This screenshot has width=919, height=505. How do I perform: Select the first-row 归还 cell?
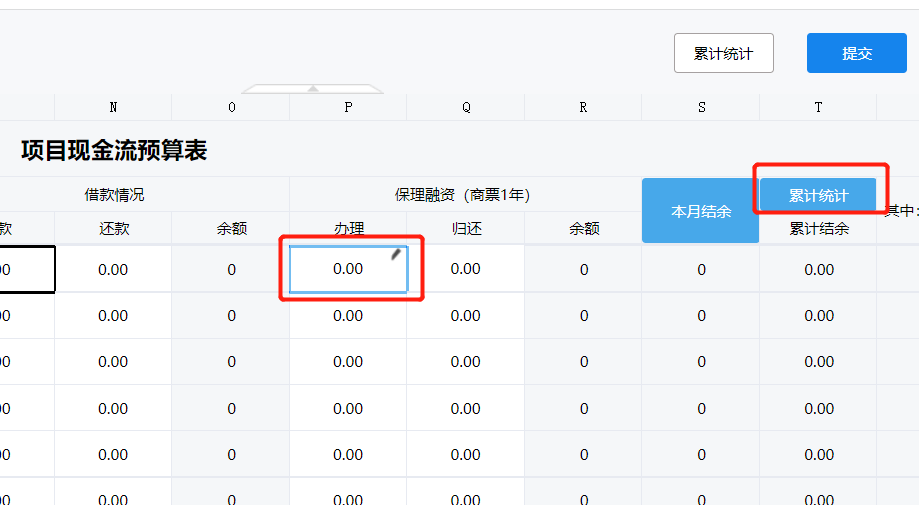465,269
